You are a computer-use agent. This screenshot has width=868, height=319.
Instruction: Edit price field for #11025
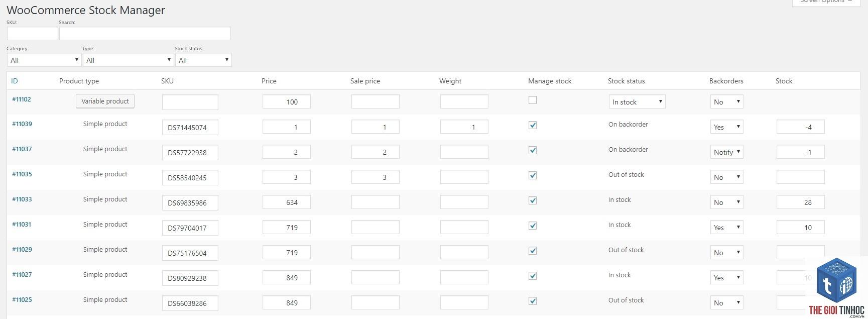point(287,302)
